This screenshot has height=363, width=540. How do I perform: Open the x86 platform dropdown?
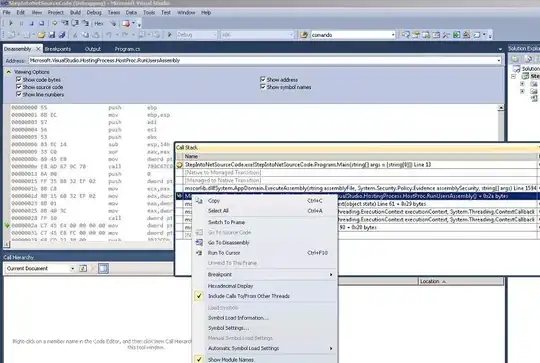point(291,35)
